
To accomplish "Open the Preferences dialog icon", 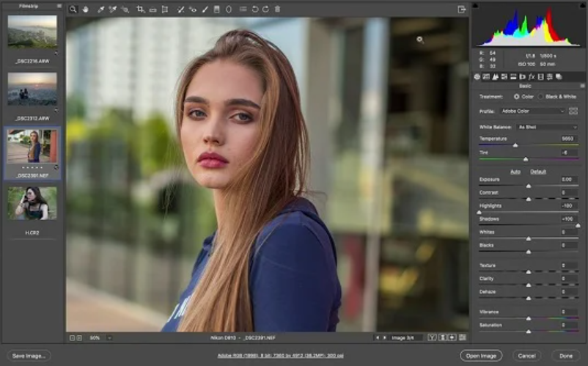I will point(243,9).
